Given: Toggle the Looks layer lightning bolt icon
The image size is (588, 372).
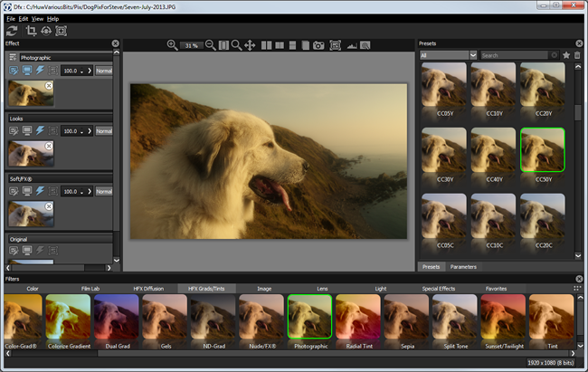Looking at the screenshot, I should tap(41, 131).
